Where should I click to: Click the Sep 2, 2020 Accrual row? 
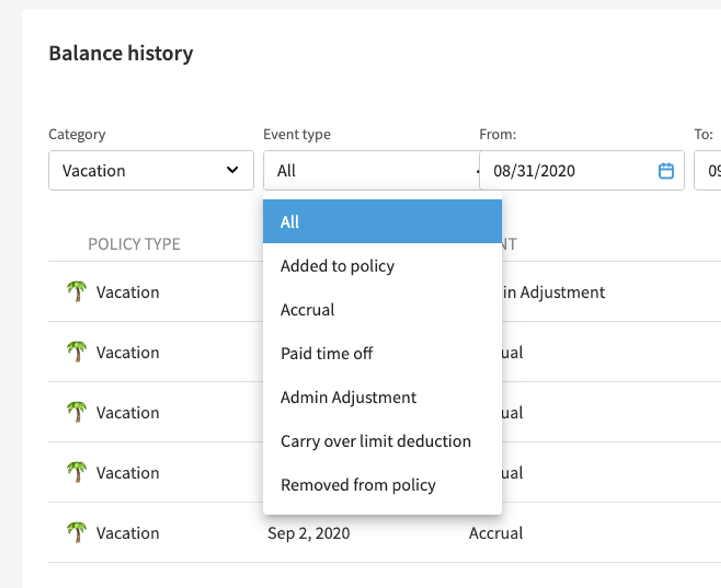(x=384, y=533)
